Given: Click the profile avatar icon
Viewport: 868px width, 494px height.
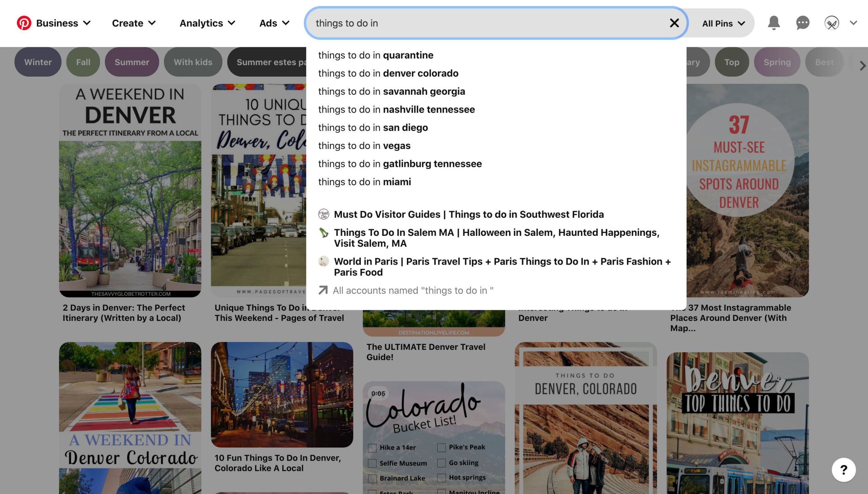Looking at the screenshot, I should [831, 23].
